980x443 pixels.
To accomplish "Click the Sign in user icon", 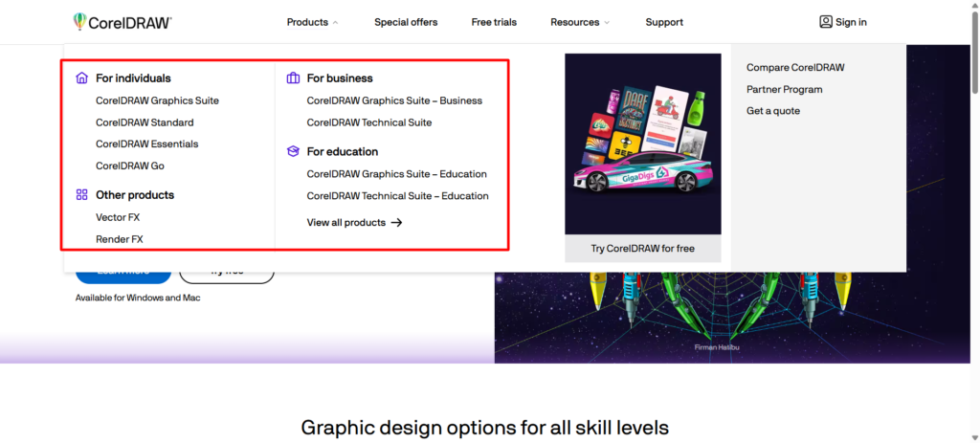I will point(826,22).
